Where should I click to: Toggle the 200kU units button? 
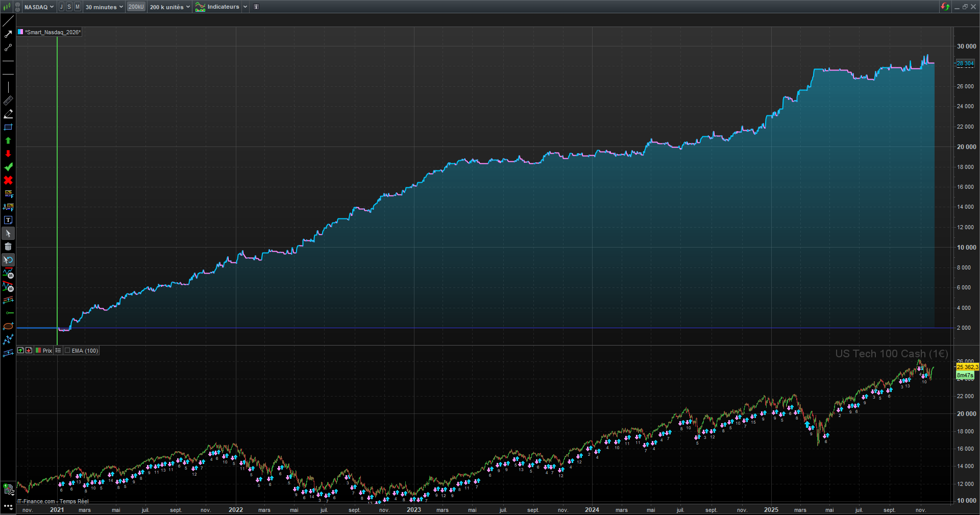tap(136, 7)
